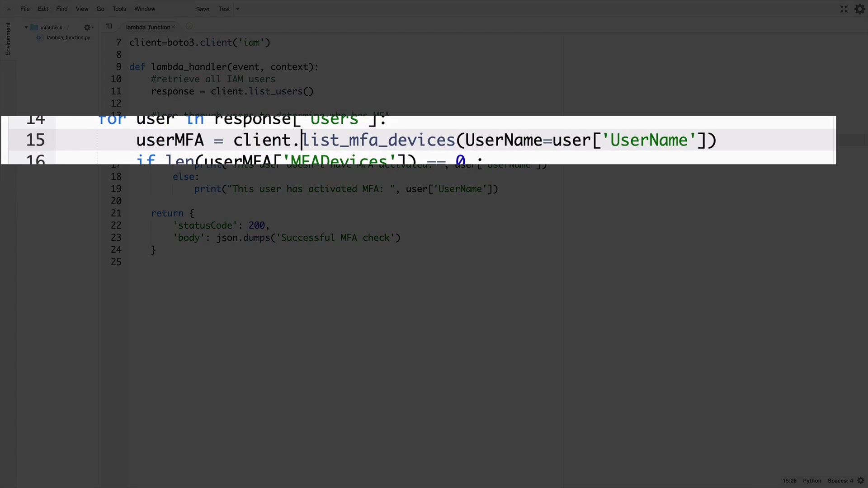
Task: Collapse the mfaCheck folder tree
Action: pos(26,28)
